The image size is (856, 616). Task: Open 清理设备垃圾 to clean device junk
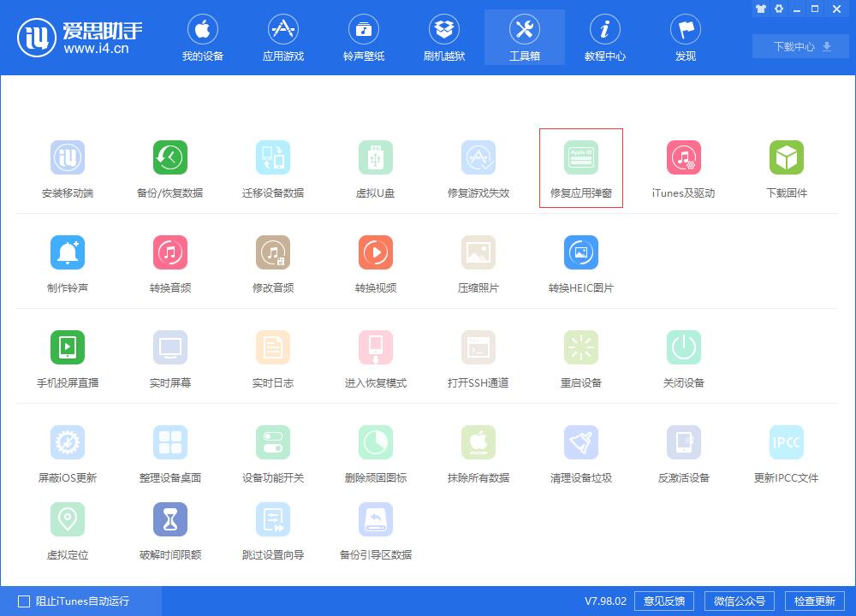click(581, 451)
